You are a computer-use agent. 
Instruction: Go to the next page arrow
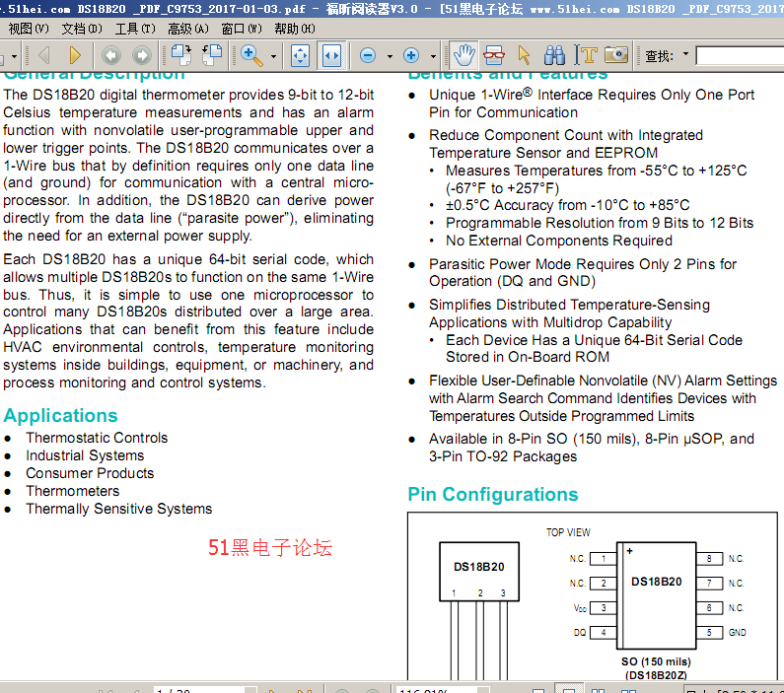click(x=75, y=55)
